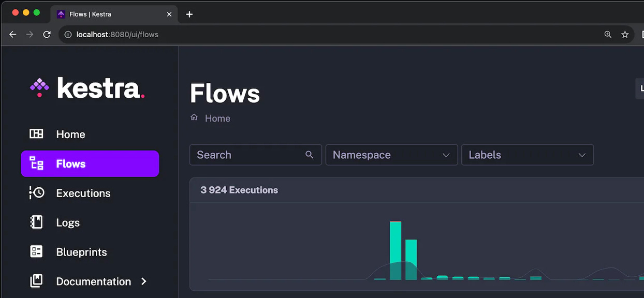Viewport: 644px width, 298px height.
Task: Open a new browser tab
Action: click(x=189, y=14)
